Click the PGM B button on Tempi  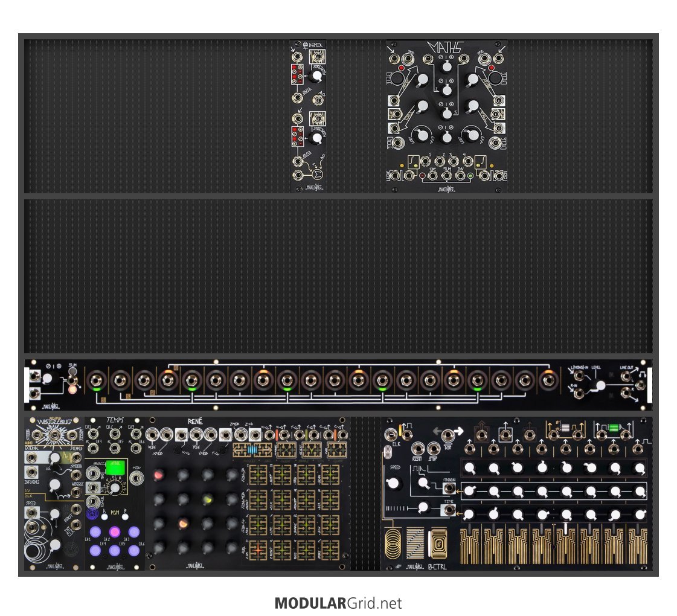125,516
